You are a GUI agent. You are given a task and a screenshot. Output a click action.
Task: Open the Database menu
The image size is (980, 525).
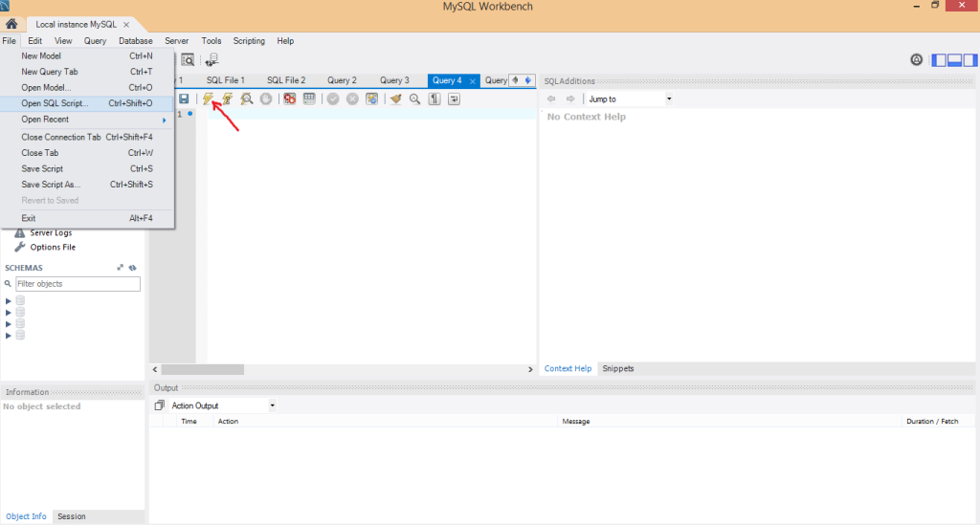point(136,41)
